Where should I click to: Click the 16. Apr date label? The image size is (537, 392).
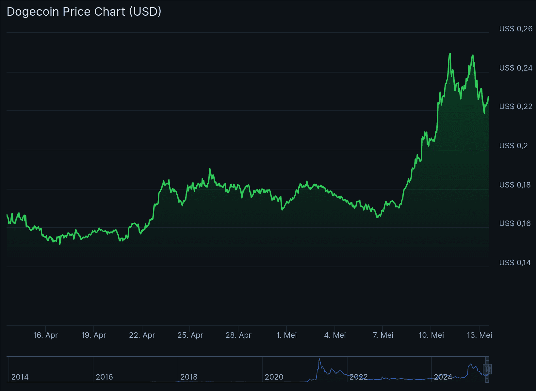tap(45, 335)
